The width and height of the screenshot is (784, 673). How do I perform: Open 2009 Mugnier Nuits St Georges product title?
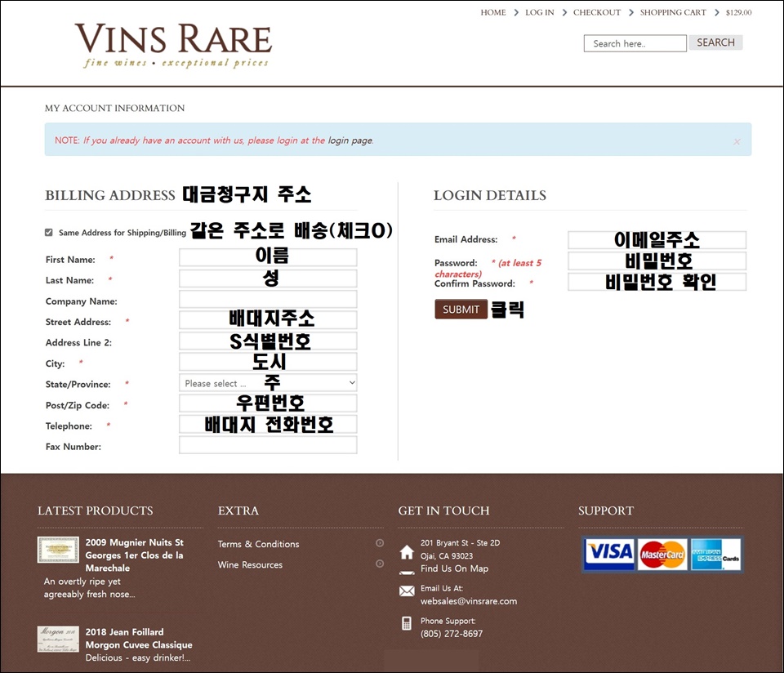click(135, 555)
